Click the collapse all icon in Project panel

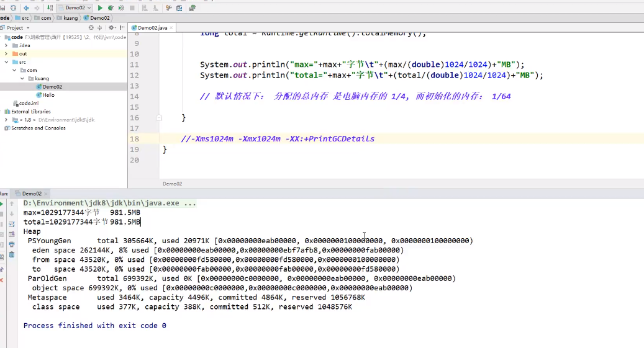[x=100, y=28]
